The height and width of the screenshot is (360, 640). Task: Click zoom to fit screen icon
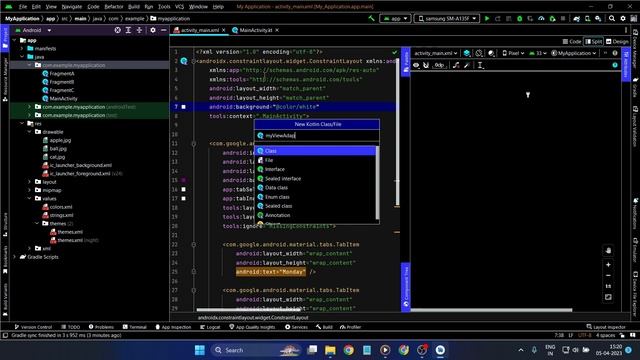[x=608, y=297]
